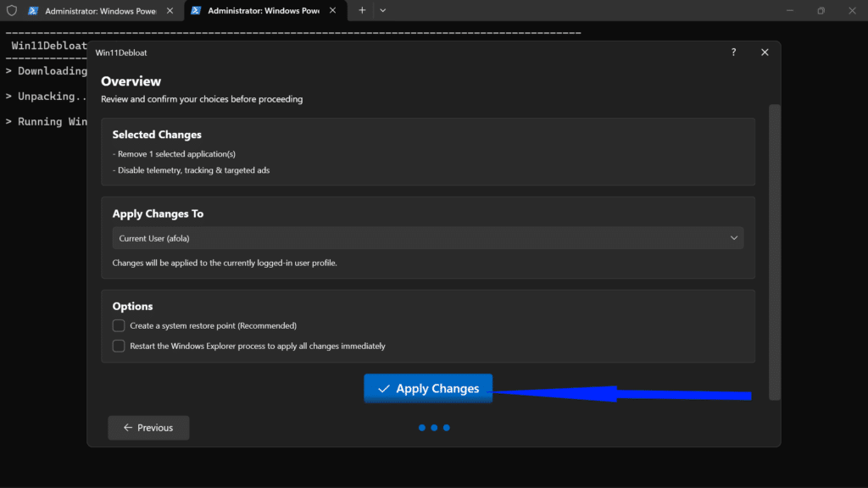This screenshot has height=488, width=868.
Task: Click the dialog scrollbar on the right
Action: [774, 254]
